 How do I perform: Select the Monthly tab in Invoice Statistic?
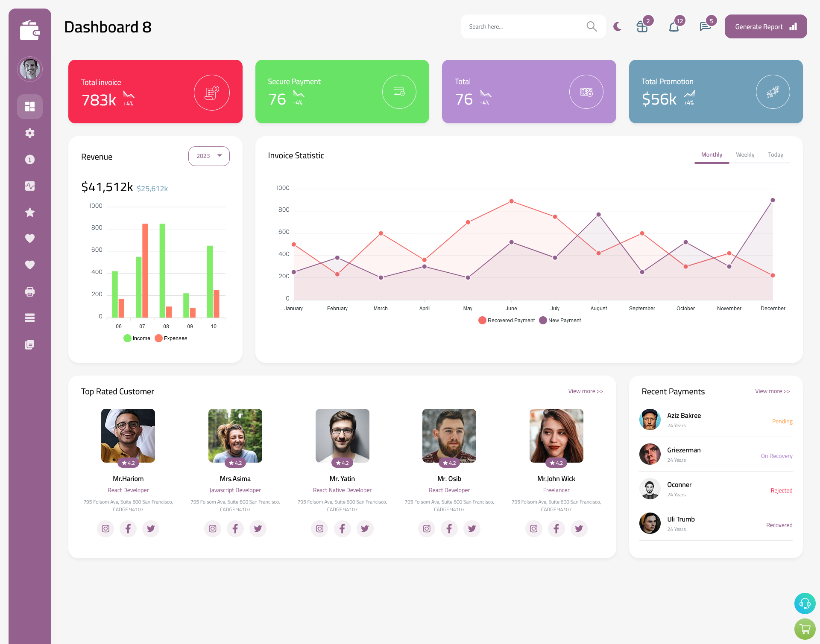(x=712, y=154)
